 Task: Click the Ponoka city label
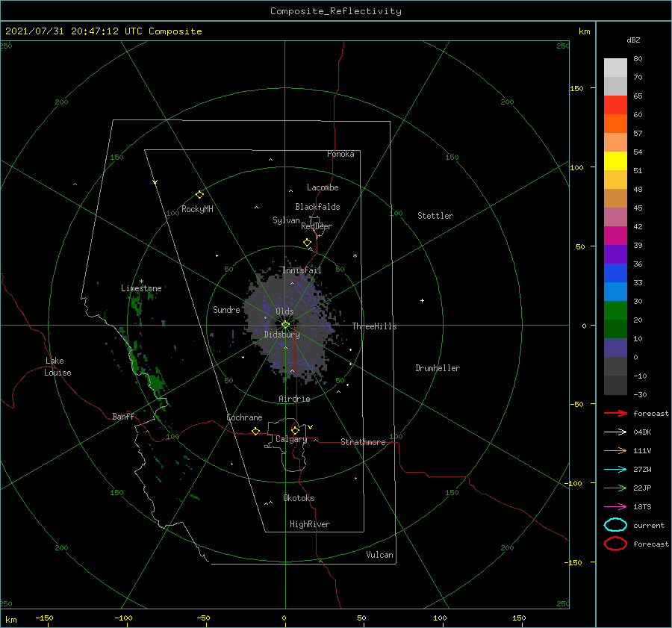tap(340, 154)
